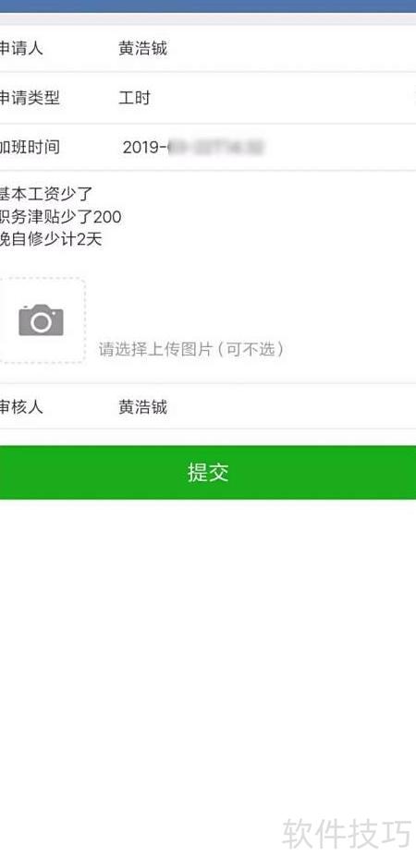This screenshot has height=868, width=416.
Task: Click the 软件技巧 watermark text
Action: pos(348,834)
